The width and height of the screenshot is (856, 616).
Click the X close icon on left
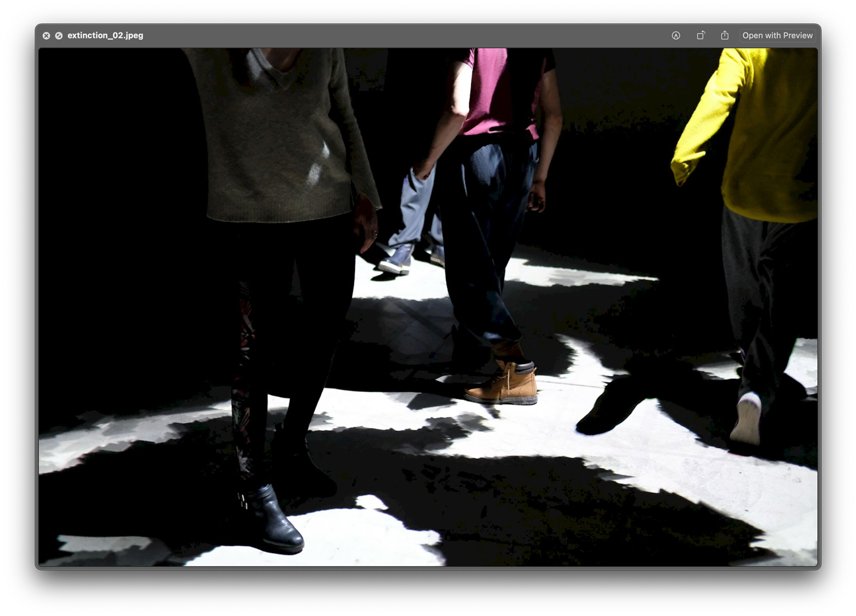click(46, 35)
